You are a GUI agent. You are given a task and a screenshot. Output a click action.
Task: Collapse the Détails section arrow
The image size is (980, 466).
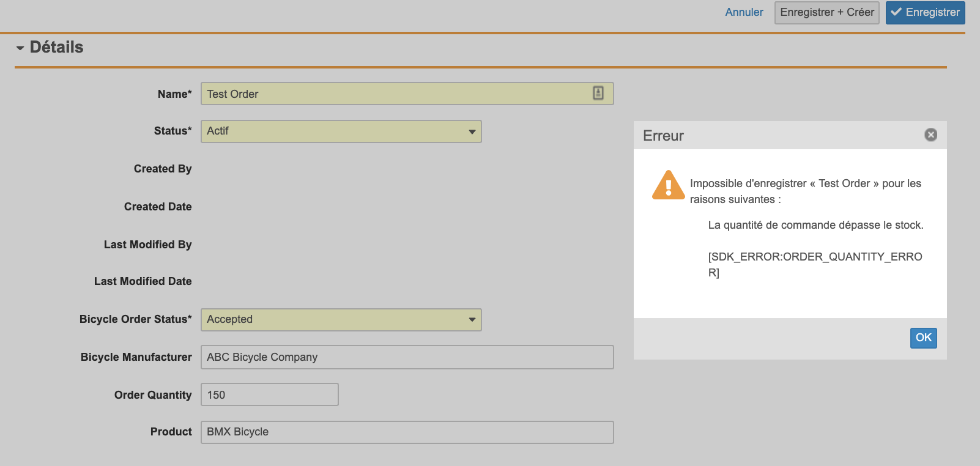pyautogui.click(x=20, y=48)
